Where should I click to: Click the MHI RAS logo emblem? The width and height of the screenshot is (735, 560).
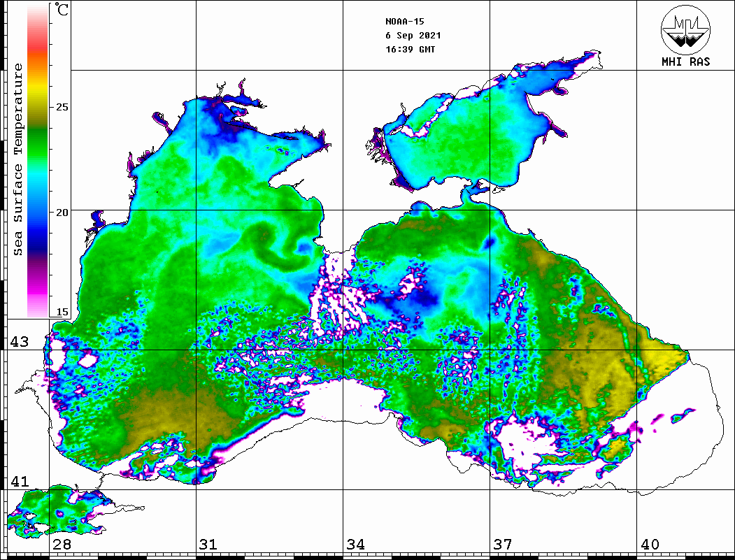(685, 30)
